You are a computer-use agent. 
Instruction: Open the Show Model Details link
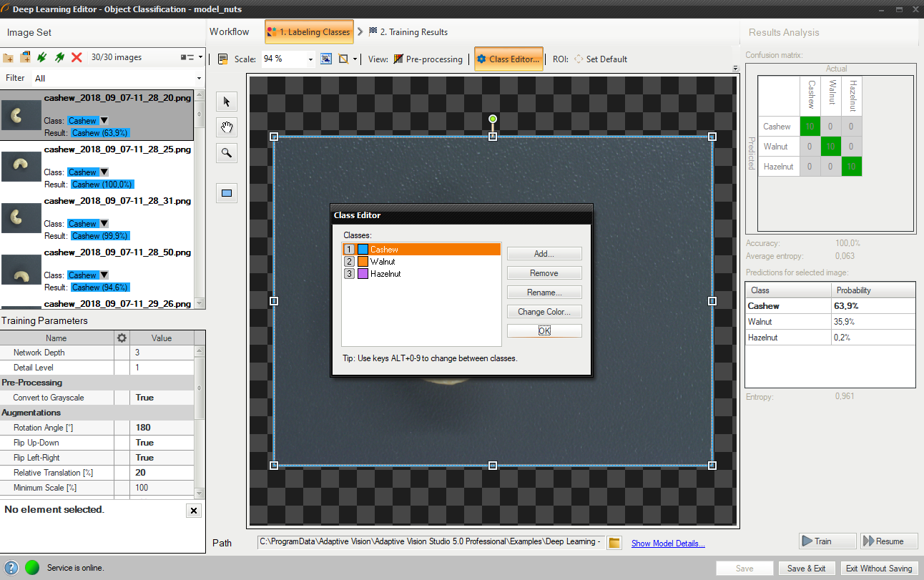668,544
